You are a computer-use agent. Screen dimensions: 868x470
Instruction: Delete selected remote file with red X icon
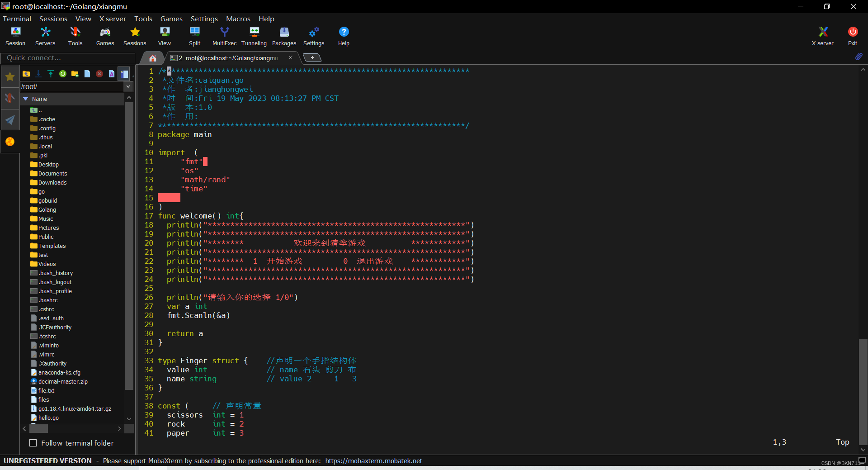pyautogui.click(x=99, y=74)
